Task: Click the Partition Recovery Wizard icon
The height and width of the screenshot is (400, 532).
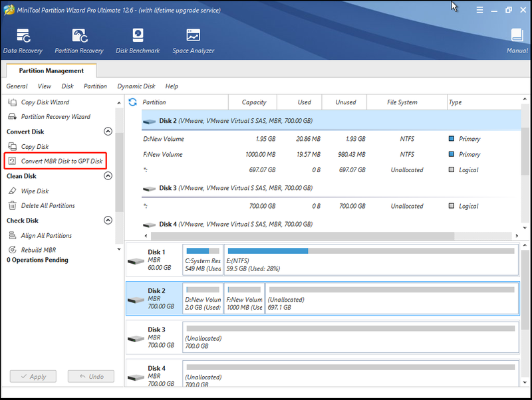Action: pos(12,116)
